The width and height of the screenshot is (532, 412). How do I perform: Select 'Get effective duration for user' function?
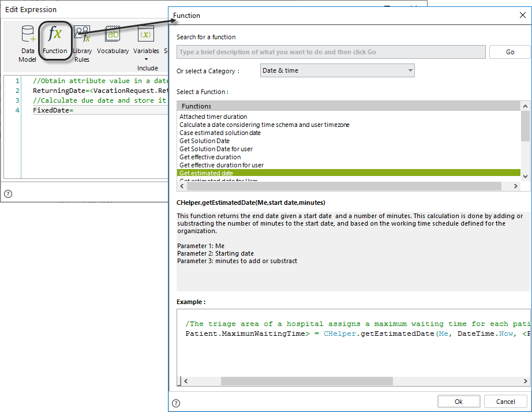pos(221,165)
